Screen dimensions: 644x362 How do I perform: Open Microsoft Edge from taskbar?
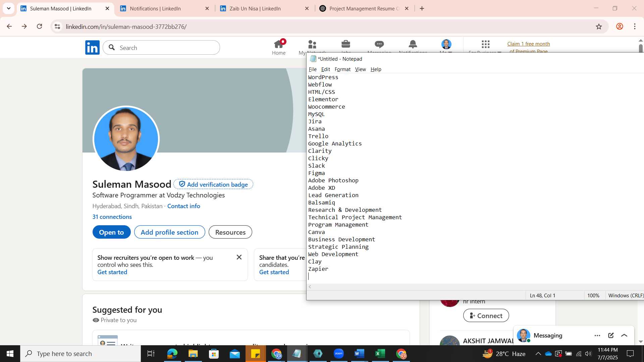point(172,354)
